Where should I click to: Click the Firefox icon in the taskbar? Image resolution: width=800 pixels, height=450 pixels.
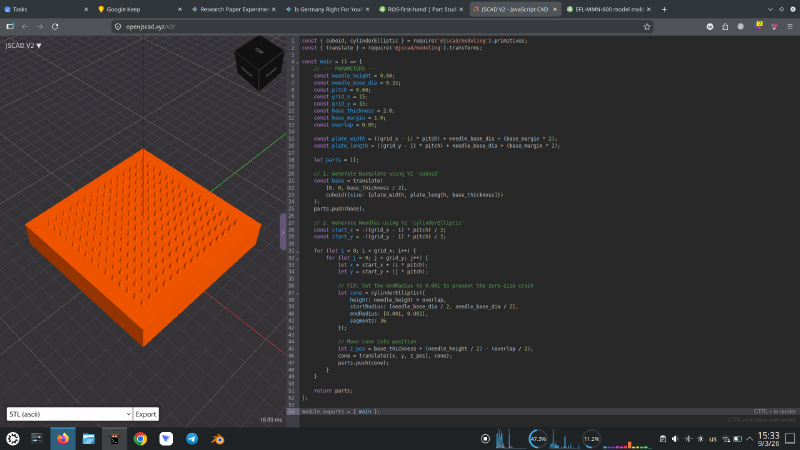pos(63,439)
